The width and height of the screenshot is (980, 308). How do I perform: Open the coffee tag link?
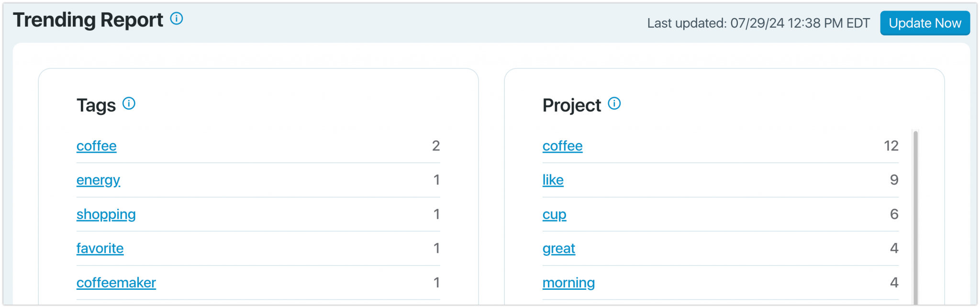click(x=97, y=146)
